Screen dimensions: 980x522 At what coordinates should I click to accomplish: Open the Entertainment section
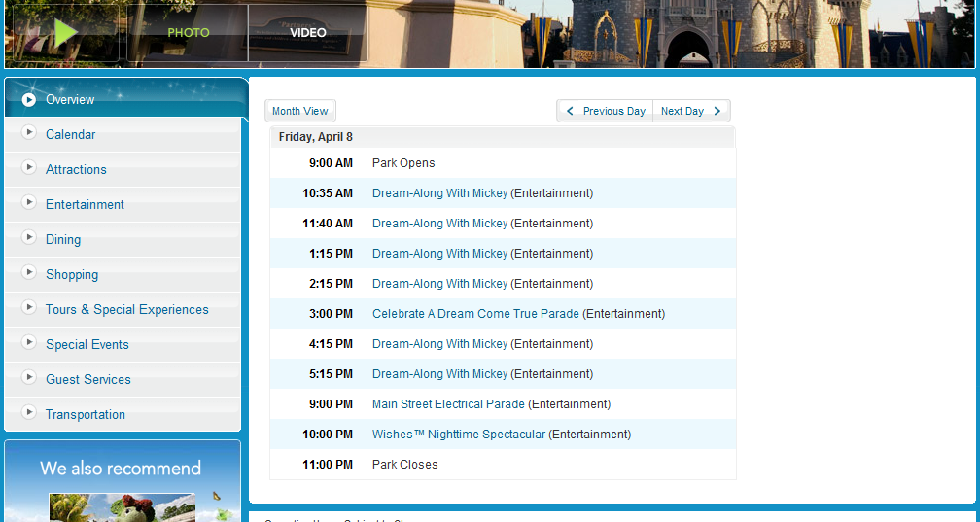85,204
